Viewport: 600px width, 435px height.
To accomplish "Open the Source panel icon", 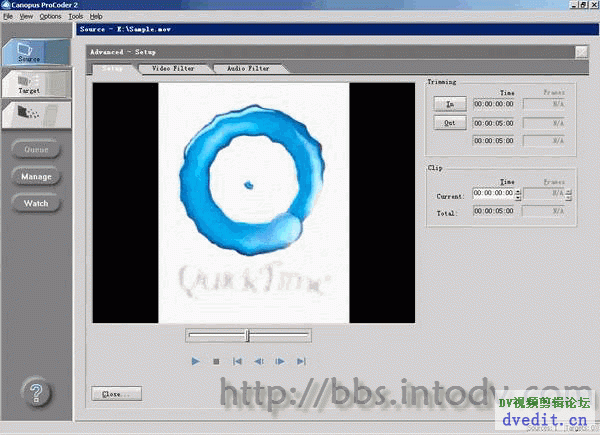I will tap(36, 52).
